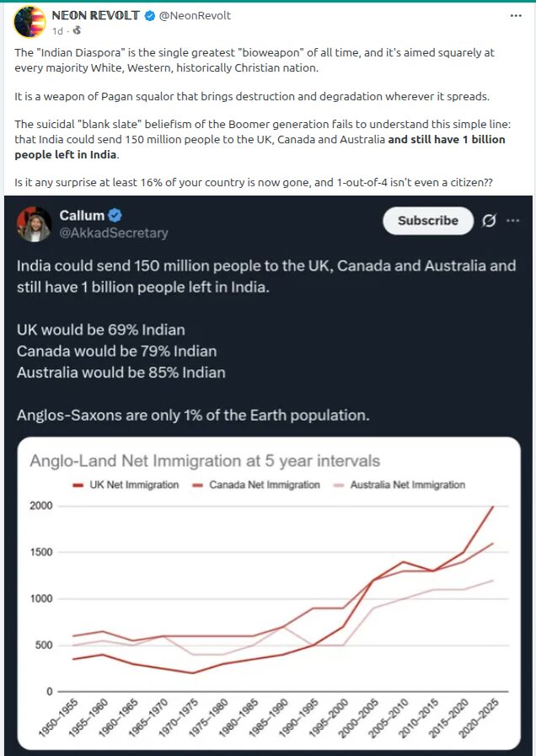
Task: Open the @NeonRevolt handle link
Action: pos(196,16)
